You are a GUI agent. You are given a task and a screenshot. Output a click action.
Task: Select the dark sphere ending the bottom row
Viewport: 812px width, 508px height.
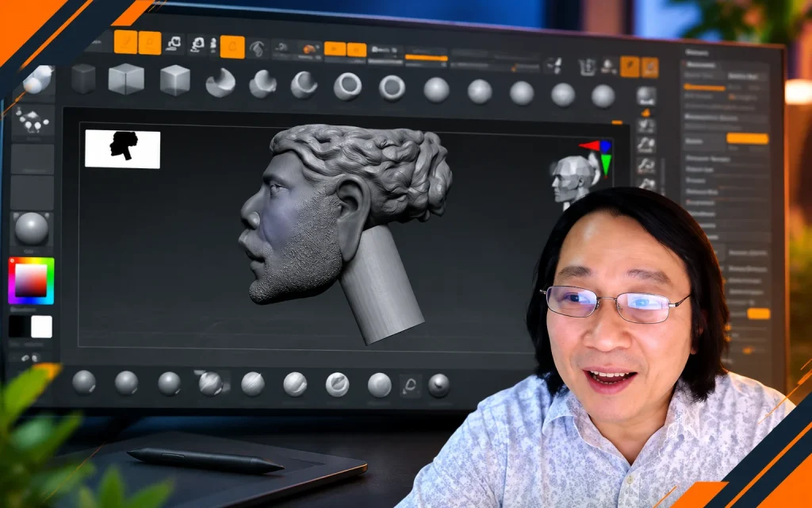tap(439, 386)
